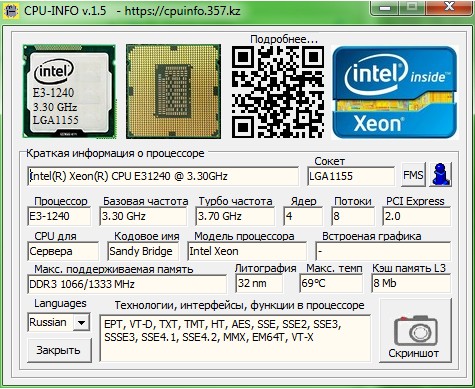Click the processor name field with Xeon E31240
This screenshot has height=389, width=475.
[x=163, y=176]
